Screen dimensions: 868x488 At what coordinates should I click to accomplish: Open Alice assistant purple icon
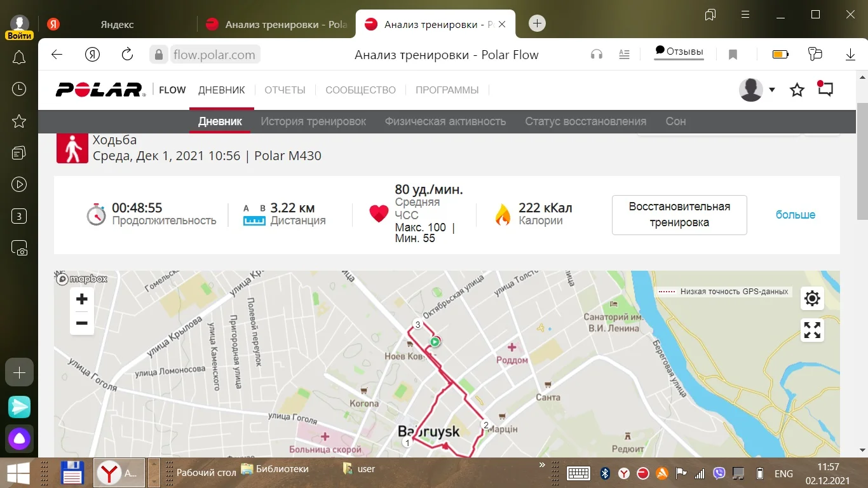click(19, 438)
